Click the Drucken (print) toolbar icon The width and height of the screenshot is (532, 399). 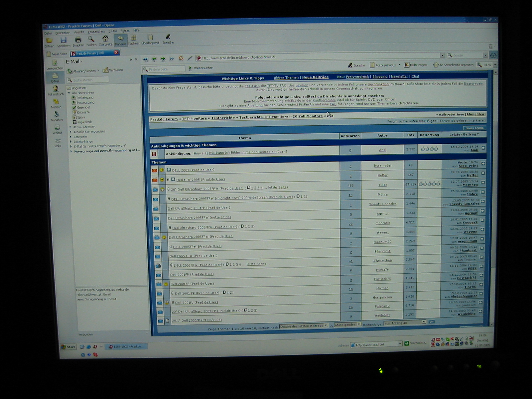point(78,40)
